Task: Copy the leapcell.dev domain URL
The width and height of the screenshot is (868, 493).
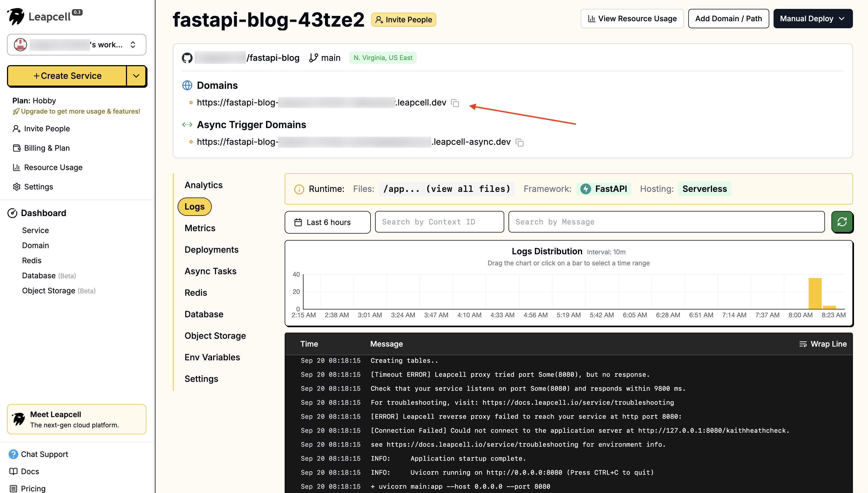Action: pyautogui.click(x=455, y=103)
